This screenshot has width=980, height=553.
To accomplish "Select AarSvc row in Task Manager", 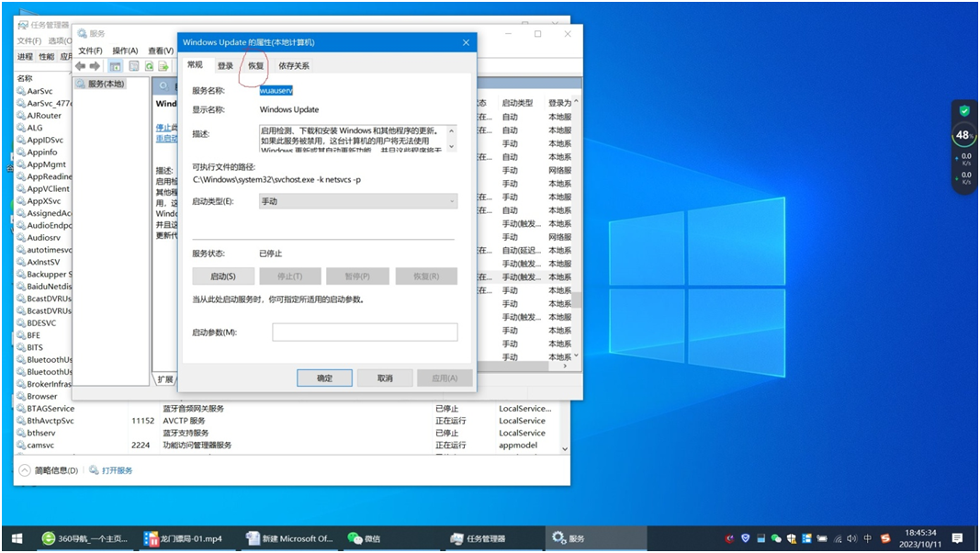I will (40, 91).
